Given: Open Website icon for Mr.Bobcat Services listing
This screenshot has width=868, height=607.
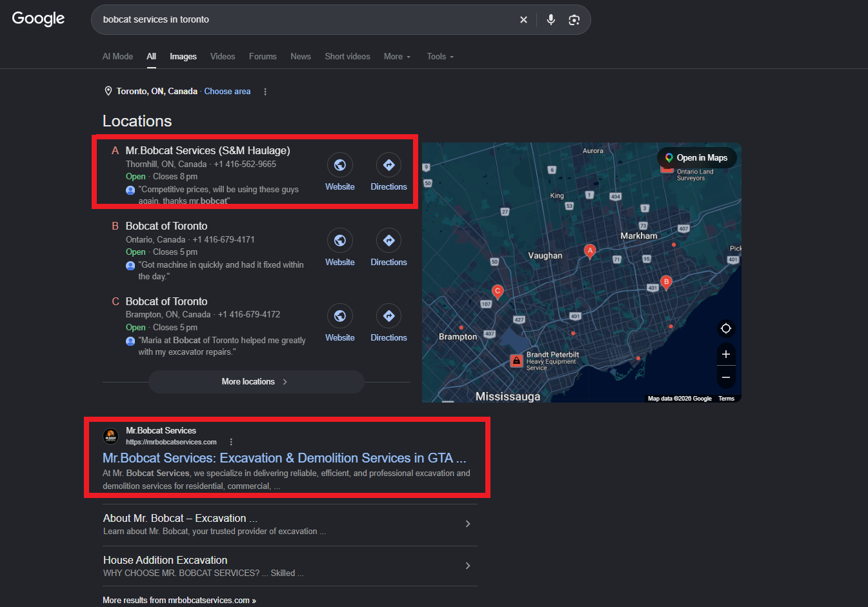Looking at the screenshot, I should (x=340, y=165).
